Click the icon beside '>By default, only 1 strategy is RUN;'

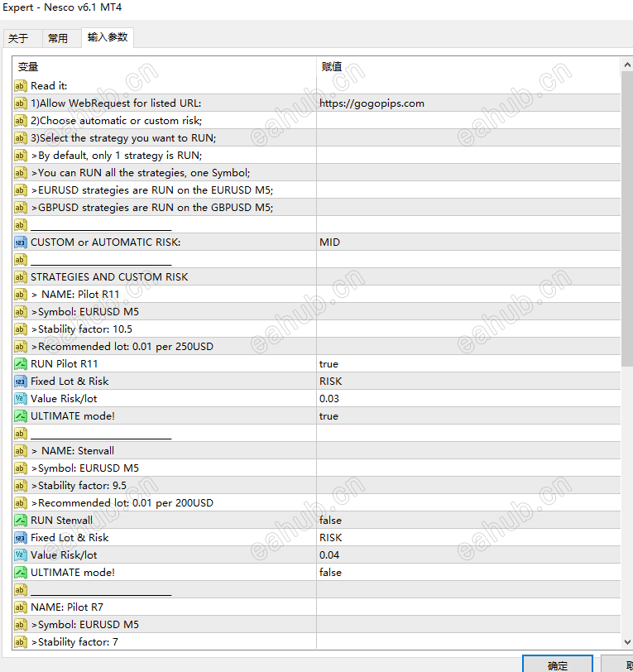(20, 155)
